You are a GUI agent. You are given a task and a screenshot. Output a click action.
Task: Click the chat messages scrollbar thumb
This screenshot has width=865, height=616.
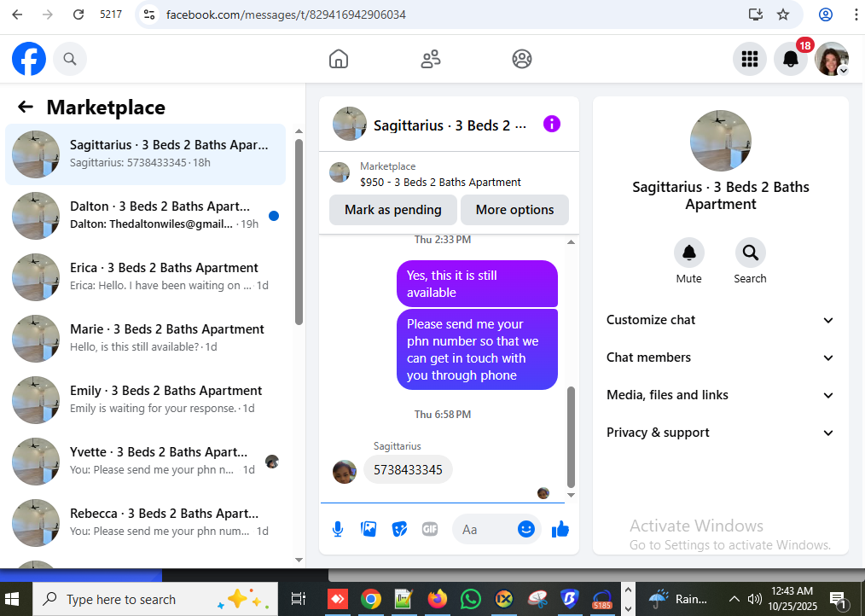pos(571,437)
